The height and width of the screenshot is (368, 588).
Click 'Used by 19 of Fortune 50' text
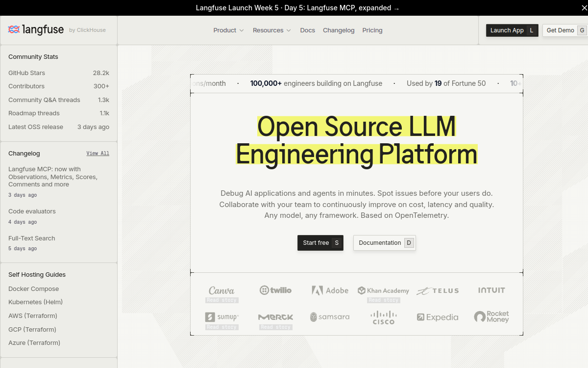446,83
